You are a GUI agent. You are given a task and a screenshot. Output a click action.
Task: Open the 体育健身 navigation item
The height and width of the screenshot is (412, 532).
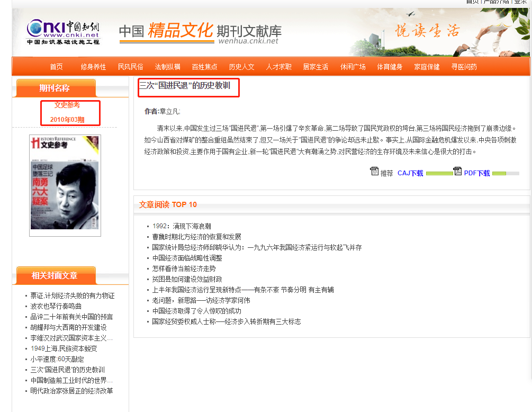(390, 67)
